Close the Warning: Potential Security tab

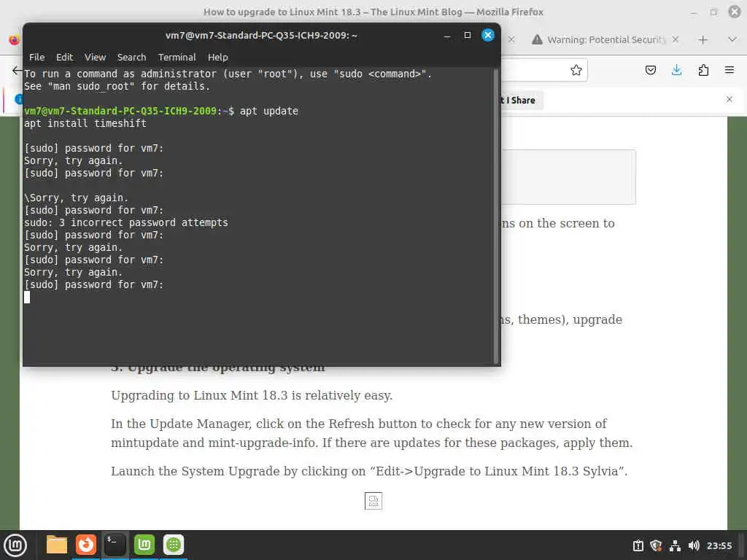pos(676,39)
